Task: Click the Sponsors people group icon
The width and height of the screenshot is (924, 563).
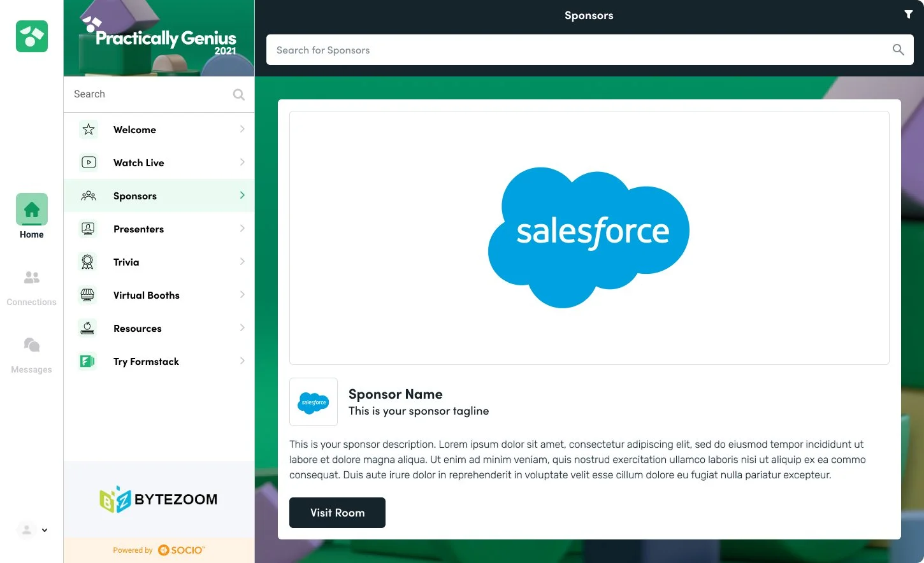Action: pos(88,196)
